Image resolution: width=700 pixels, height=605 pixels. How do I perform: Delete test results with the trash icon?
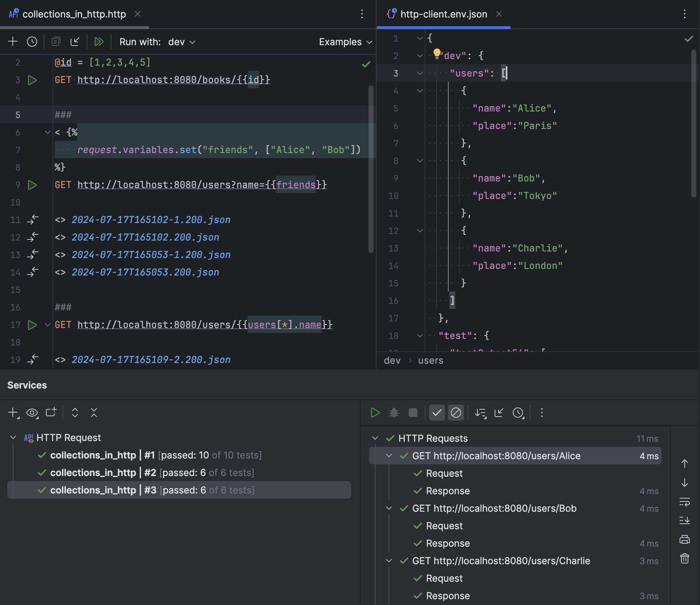[685, 559]
